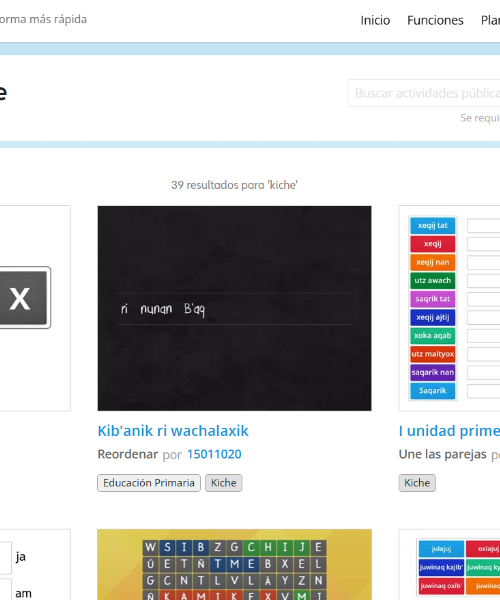Select the Kiche tag under I unidad activity
Screen dimensions: 500x600
pyautogui.click(x=417, y=483)
